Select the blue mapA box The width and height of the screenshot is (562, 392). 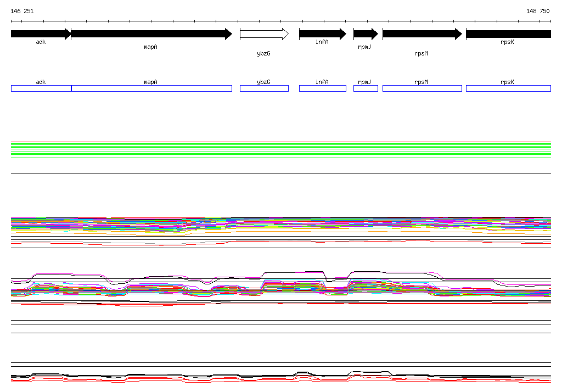click(x=151, y=88)
